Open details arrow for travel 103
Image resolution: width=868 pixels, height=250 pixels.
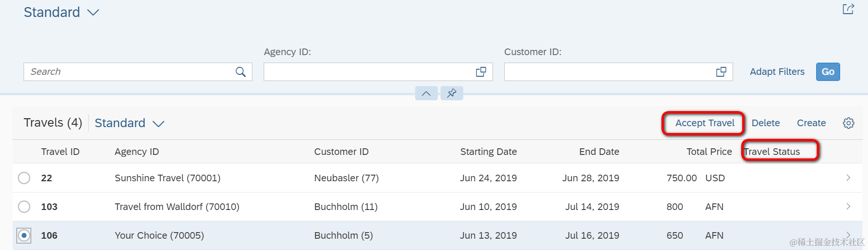pyautogui.click(x=848, y=207)
